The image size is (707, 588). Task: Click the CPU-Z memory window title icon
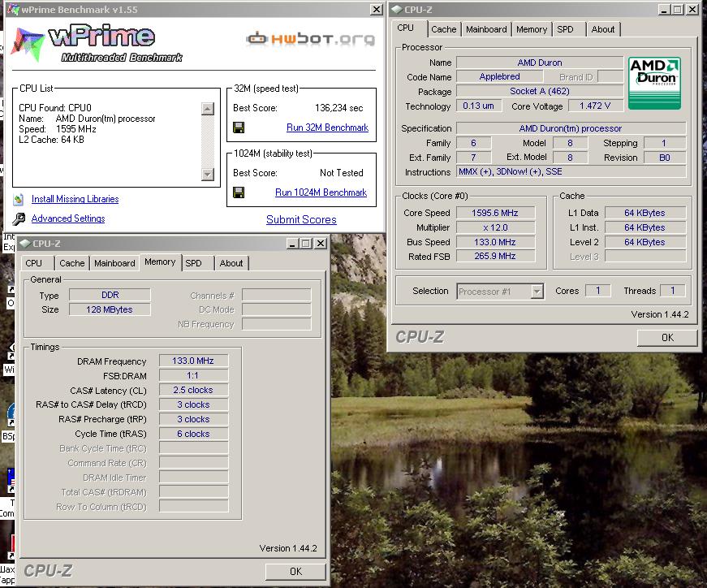click(25, 243)
